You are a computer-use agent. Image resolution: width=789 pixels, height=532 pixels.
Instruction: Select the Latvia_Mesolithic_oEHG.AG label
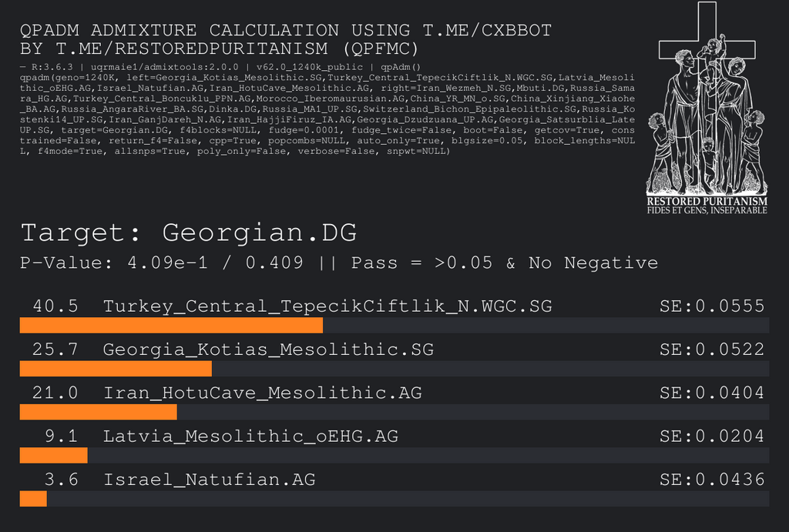point(250,437)
